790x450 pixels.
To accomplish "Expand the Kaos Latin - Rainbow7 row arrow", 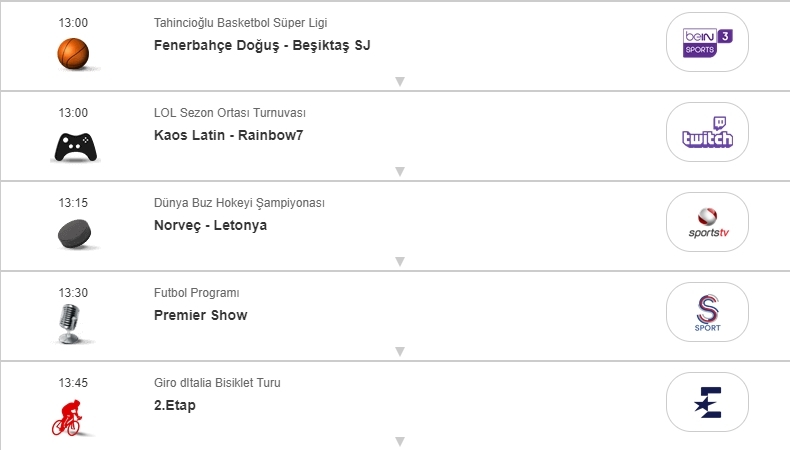I will coord(399,172).
